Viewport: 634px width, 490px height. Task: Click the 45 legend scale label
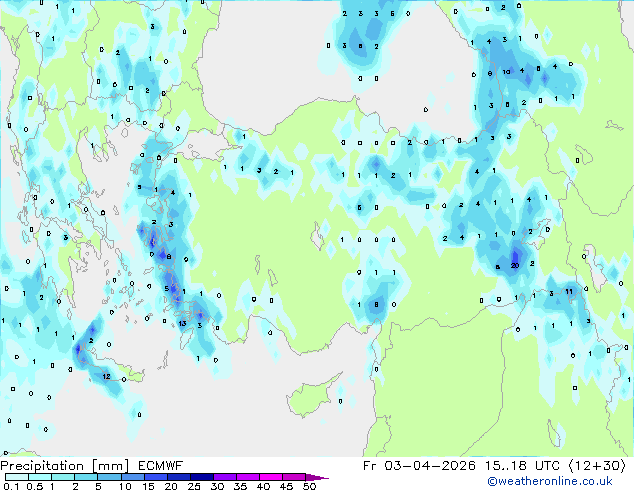click(x=286, y=486)
